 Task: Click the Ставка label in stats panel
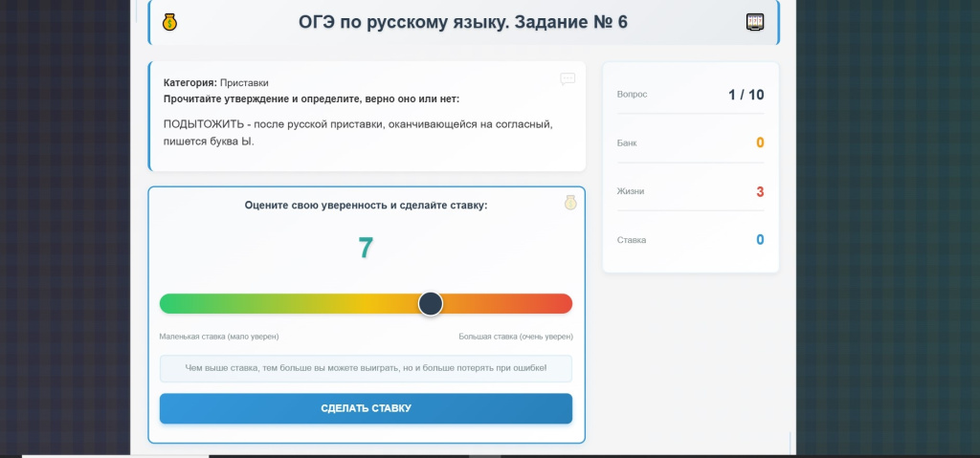(632, 240)
